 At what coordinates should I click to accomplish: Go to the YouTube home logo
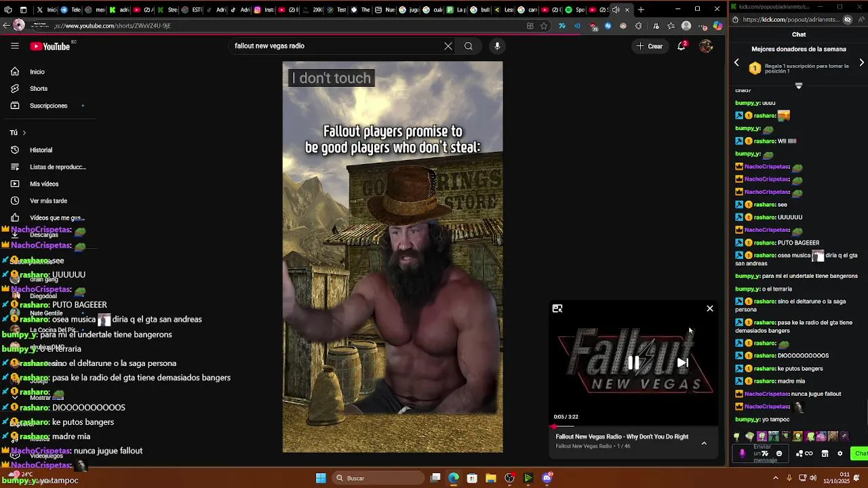pyautogui.click(x=50, y=46)
